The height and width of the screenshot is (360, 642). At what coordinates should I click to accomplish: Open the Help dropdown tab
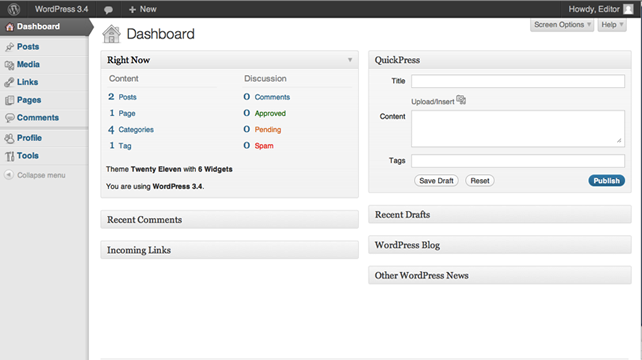(x=612, y=25)
